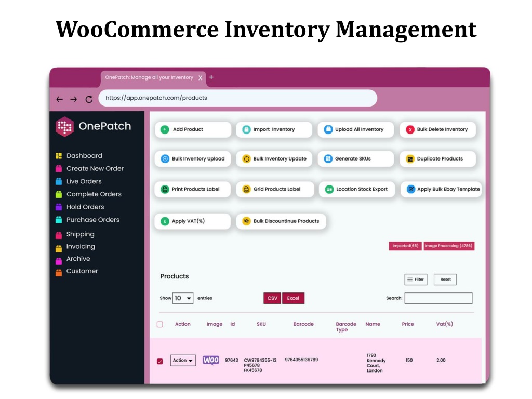Export the table as CSV
532x399 pixels.
point(272,298)
